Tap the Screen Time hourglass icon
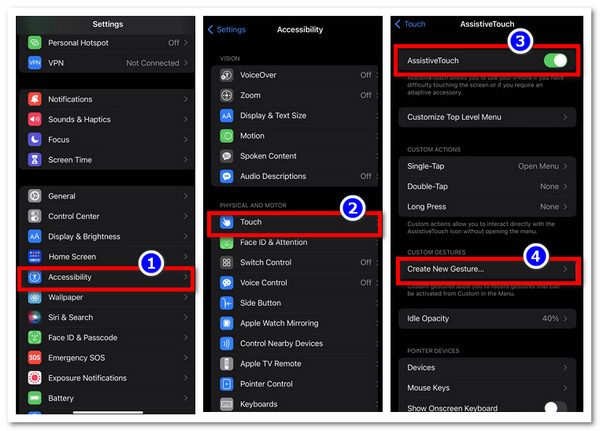Viewport: 600px width, 431px height. click(x=34, y=160)
